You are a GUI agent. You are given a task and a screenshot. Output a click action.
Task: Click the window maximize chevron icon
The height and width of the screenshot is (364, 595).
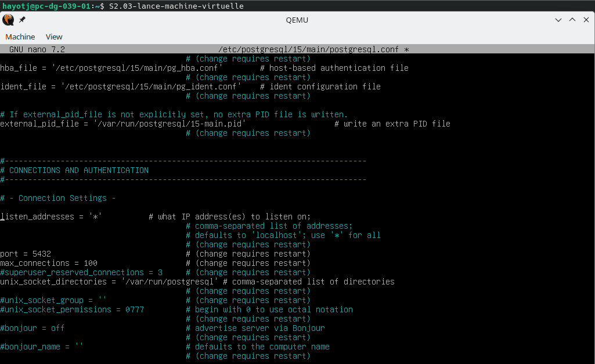click(x=571, y=19)
